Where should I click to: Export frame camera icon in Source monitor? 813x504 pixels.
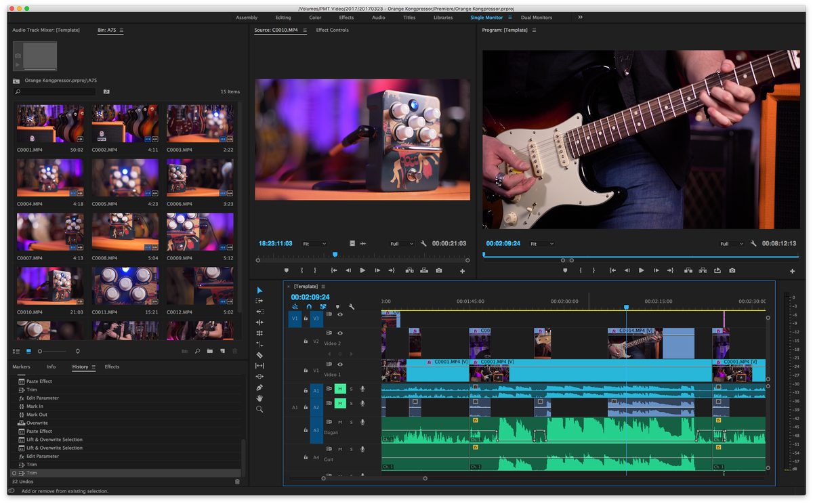439,270
